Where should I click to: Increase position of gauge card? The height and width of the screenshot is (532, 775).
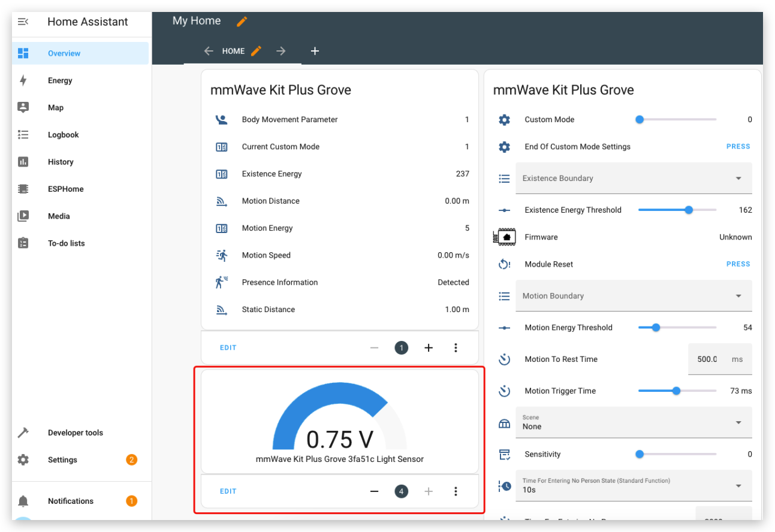(x=429, y=491)
